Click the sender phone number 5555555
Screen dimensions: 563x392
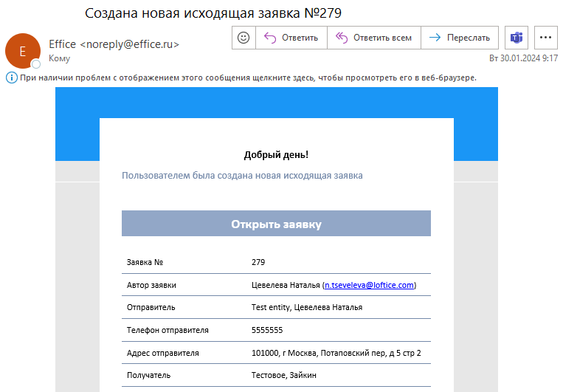pos(266,330)
